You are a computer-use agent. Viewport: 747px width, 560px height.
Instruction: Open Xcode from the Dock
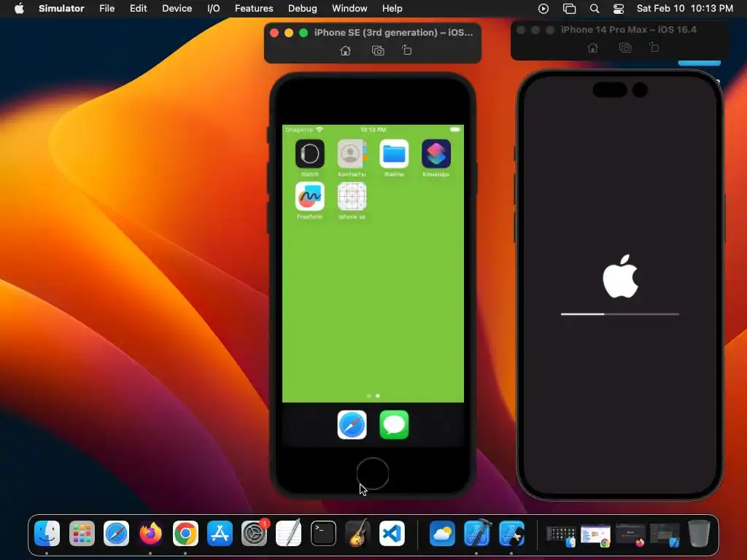click(477, 533)
